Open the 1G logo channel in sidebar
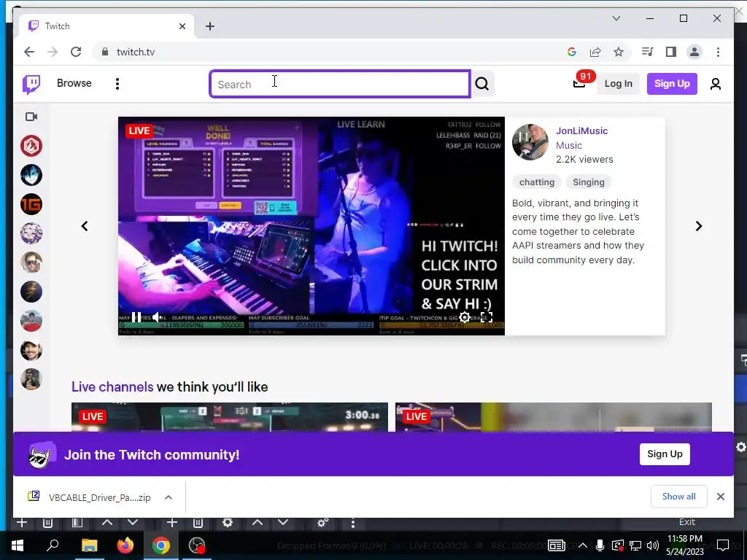747x560 pixels. [31, 204]
